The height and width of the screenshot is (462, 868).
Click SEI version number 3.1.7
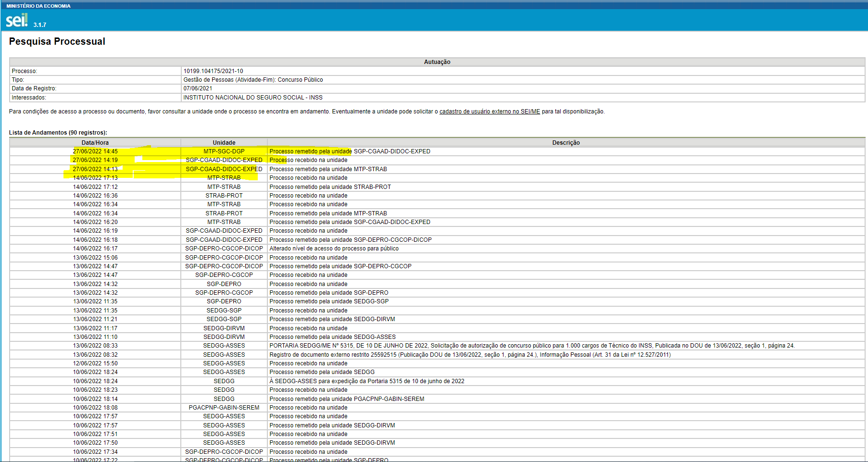[40, 25]
